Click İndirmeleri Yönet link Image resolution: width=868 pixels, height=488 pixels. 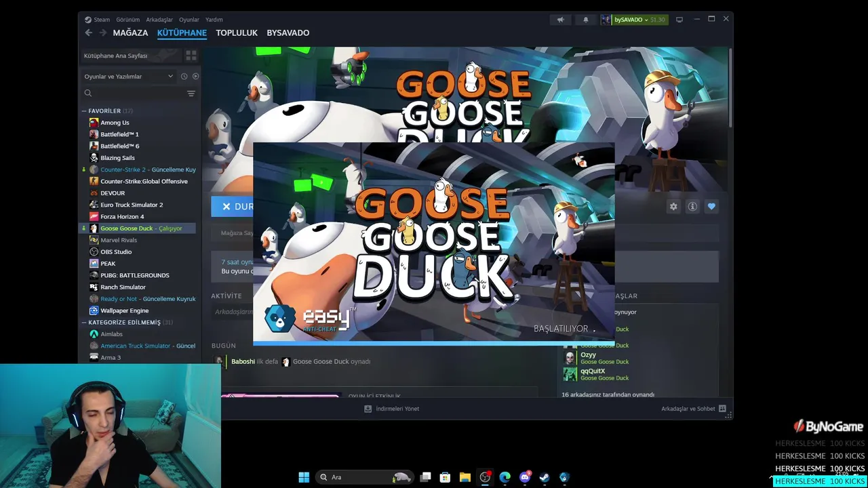click(x=392, y=409)
